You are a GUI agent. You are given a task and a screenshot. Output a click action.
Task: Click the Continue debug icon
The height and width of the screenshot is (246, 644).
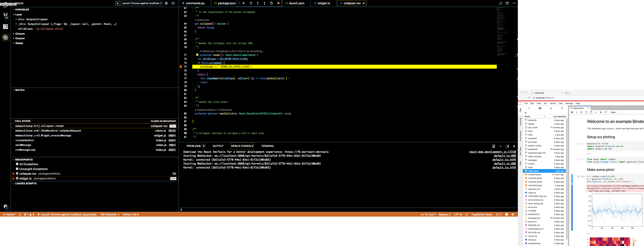point(244,3)
